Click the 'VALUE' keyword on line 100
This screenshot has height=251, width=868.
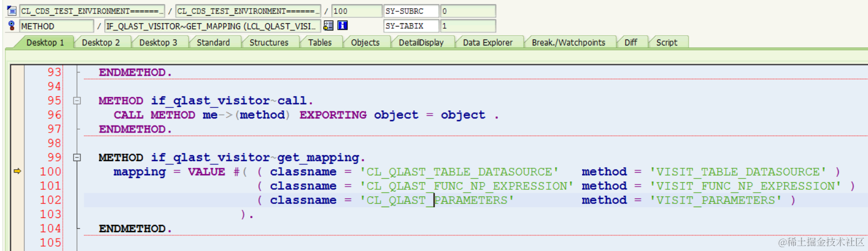[x=206, y=171]
